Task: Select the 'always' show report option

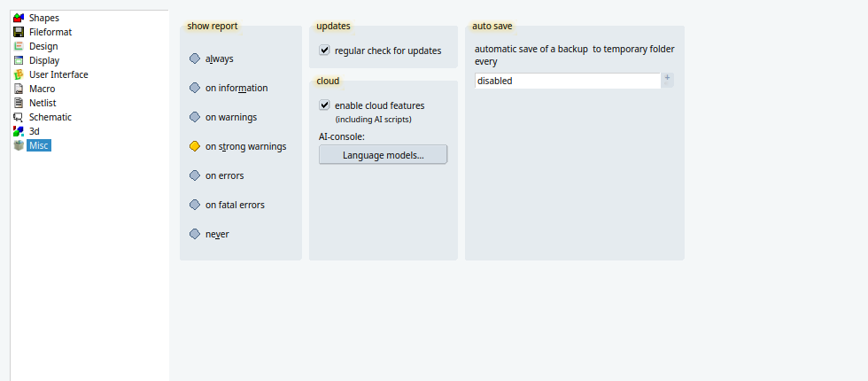Action: click(212, 58)
